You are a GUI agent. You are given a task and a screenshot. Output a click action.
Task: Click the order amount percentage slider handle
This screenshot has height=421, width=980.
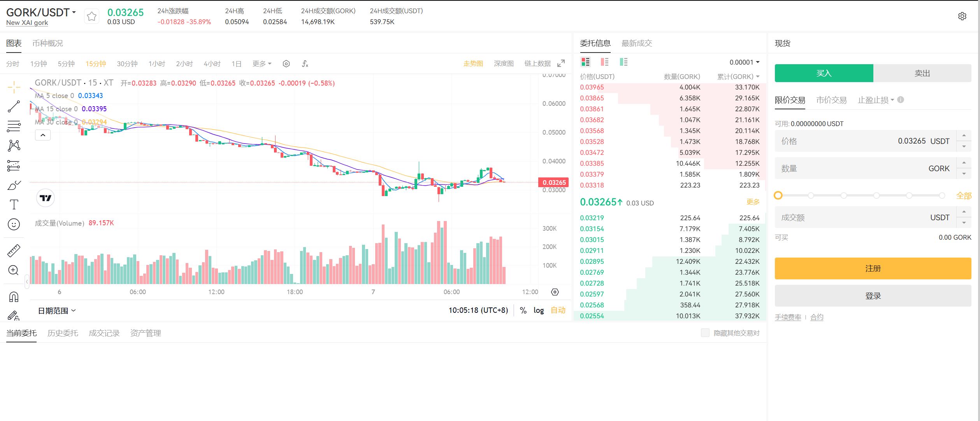point(778,195)
